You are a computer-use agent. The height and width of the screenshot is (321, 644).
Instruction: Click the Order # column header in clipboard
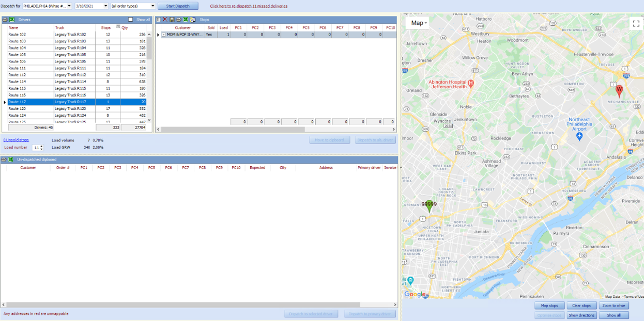(63, 168)
